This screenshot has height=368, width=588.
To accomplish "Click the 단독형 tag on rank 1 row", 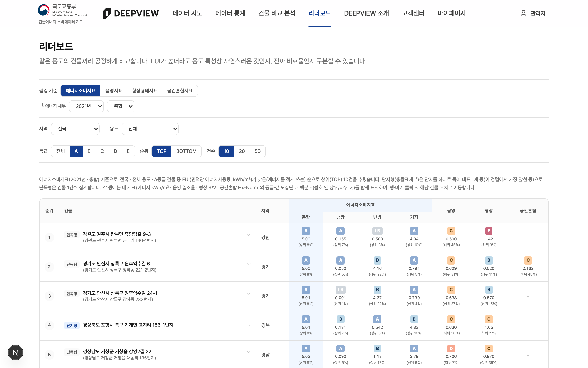I will point(72,235).
